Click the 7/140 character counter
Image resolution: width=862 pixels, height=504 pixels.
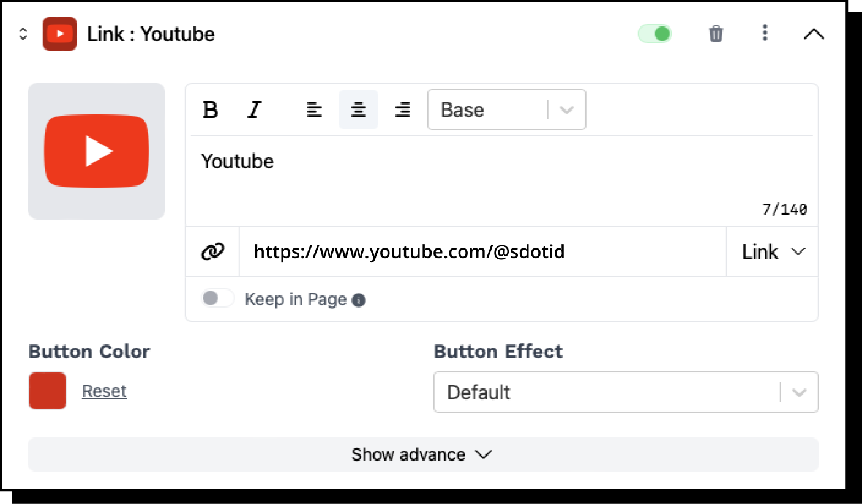tap(784, 210)
